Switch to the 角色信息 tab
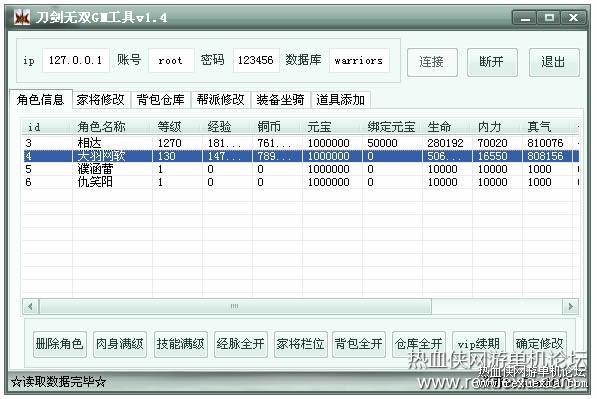Viewport: 597px width, 399px height. (x=40, y=100)
